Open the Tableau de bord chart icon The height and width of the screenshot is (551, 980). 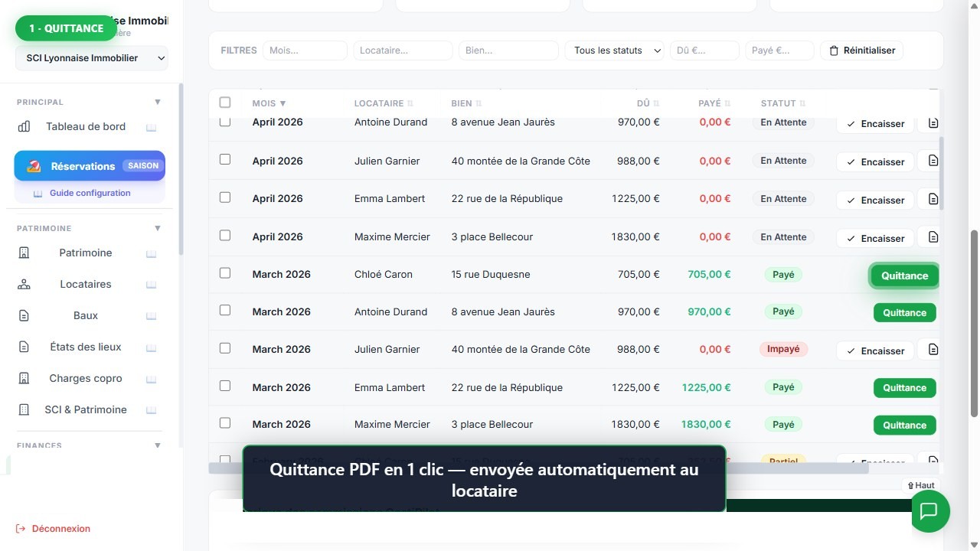point(24,126)
